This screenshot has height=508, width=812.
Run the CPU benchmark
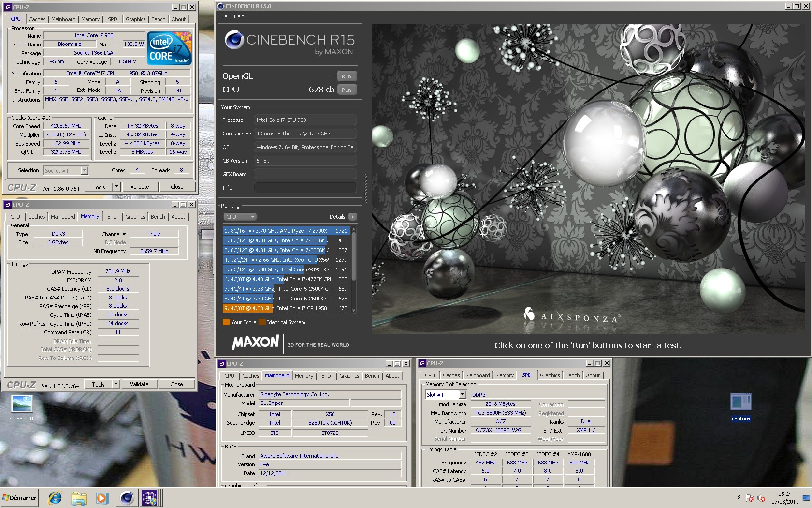[x=347, y=90]
